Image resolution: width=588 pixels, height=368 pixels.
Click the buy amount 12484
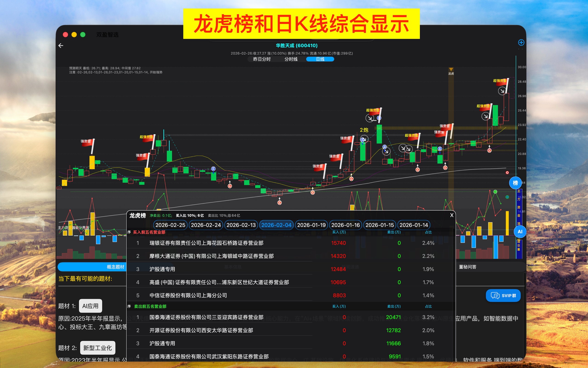pos(338,269)
